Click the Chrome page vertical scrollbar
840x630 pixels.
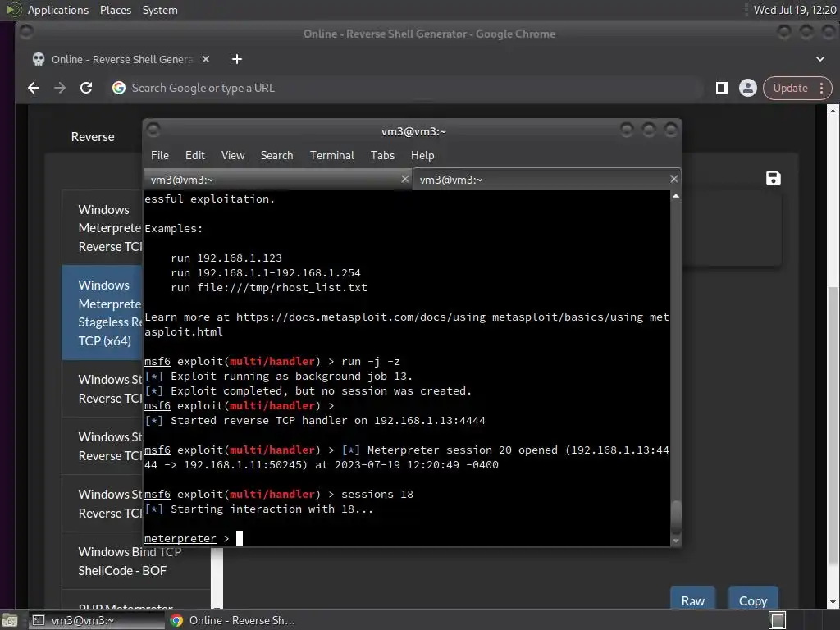pos(833,426)
